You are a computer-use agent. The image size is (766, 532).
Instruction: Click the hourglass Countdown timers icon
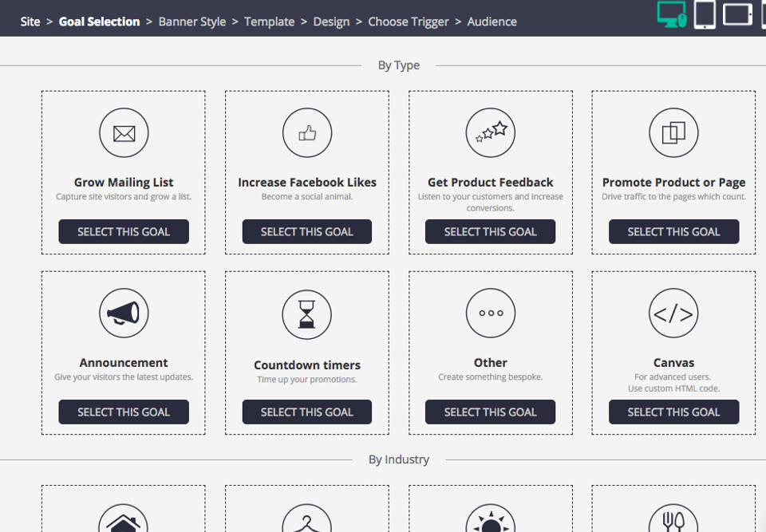pyautogui.click(x=307, y=314)
